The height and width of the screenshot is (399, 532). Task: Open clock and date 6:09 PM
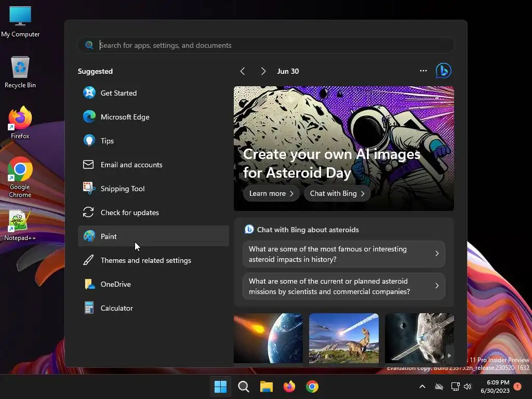pyautogui.click(x=495, y=387)
